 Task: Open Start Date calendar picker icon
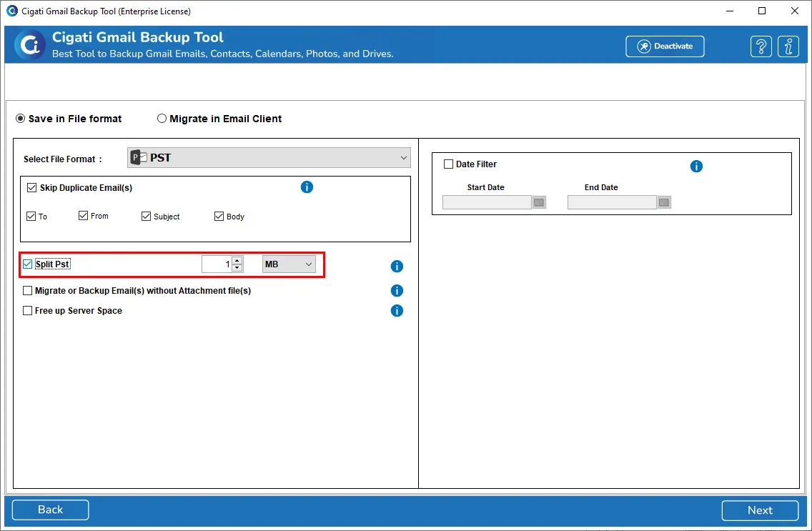539,202
